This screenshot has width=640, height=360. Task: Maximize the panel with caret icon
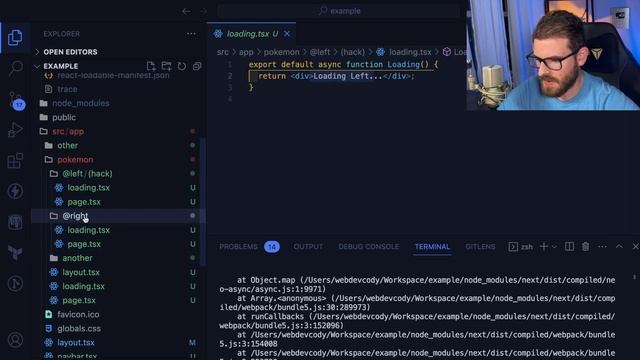point(619,247)
